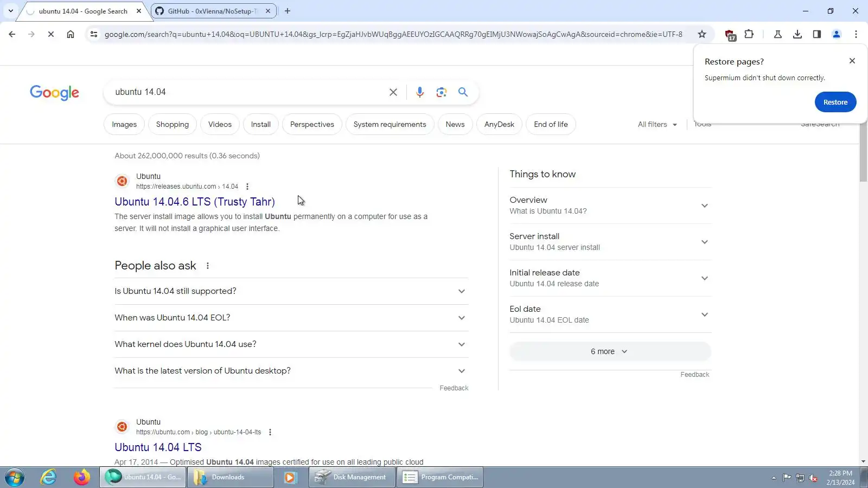Select the AnyDesk filter chip

tap(499, 124)
